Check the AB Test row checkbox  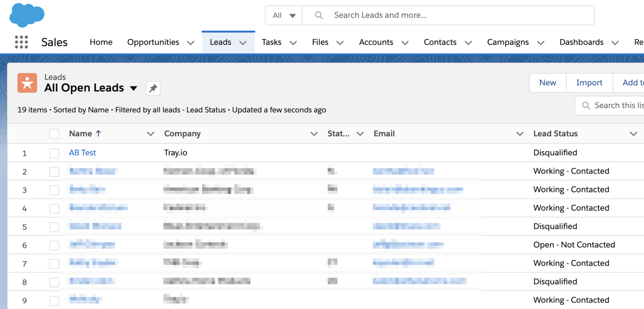coord(54,153)
